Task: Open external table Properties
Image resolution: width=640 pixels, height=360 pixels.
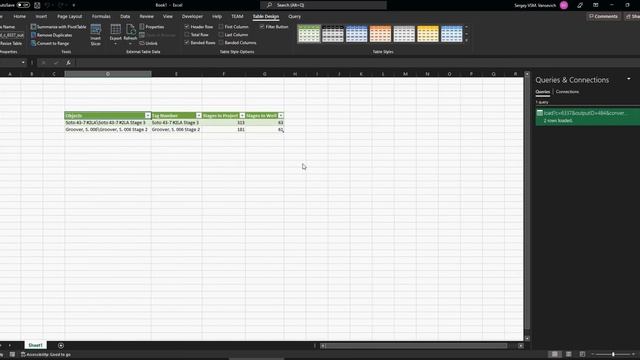Action: pyautogui.click(x=151, y=27)
